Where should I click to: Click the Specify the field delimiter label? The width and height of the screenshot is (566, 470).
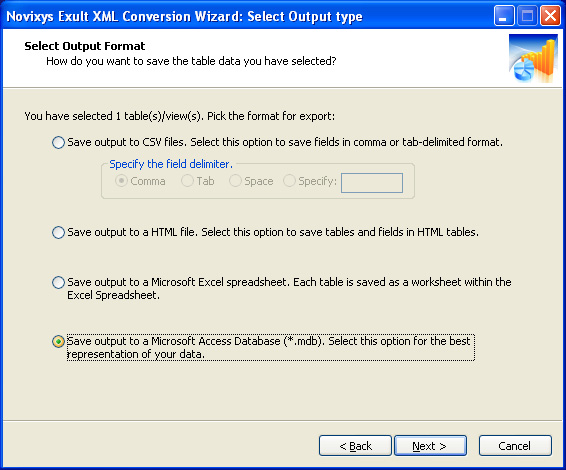171,164
